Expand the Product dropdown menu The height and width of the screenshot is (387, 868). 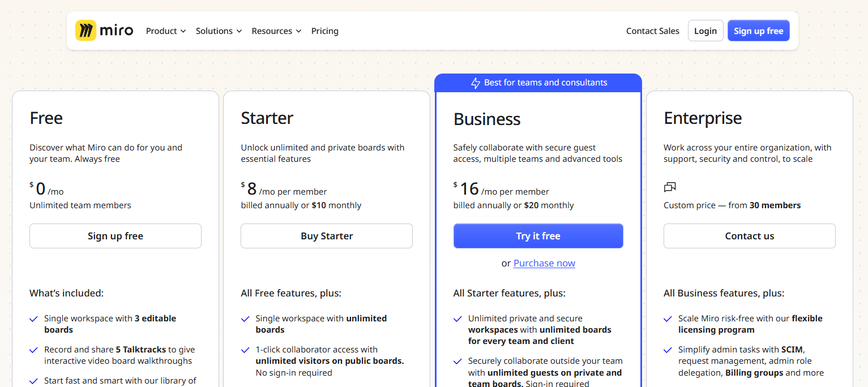(x=166, y=31)
